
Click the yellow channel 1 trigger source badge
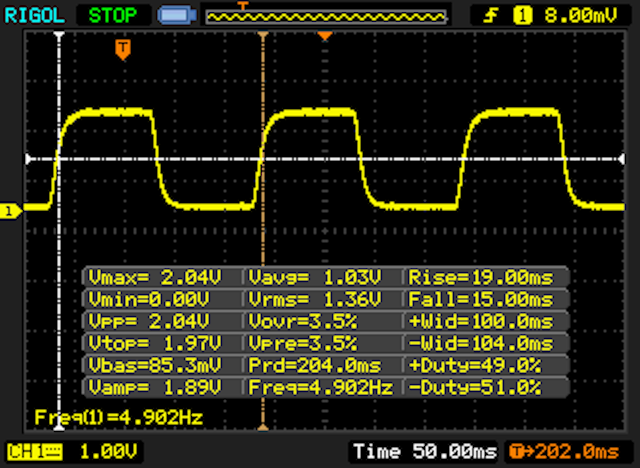pos(522,16)
